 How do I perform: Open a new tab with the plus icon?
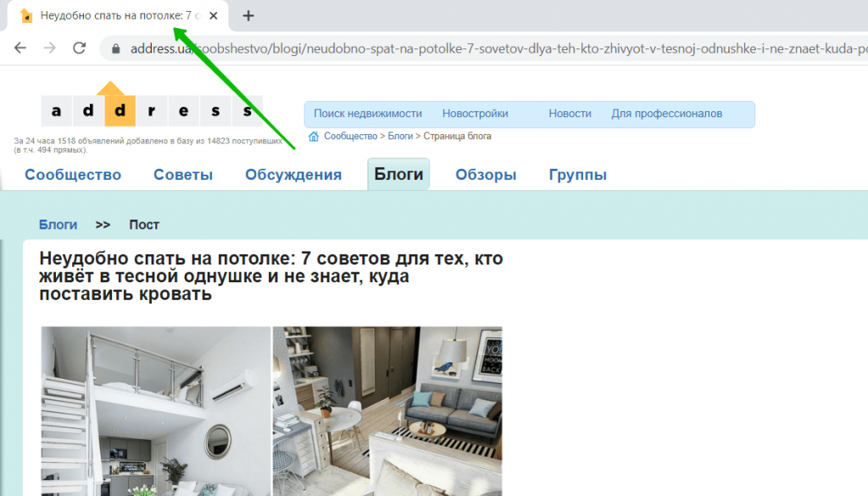[248, 15]
